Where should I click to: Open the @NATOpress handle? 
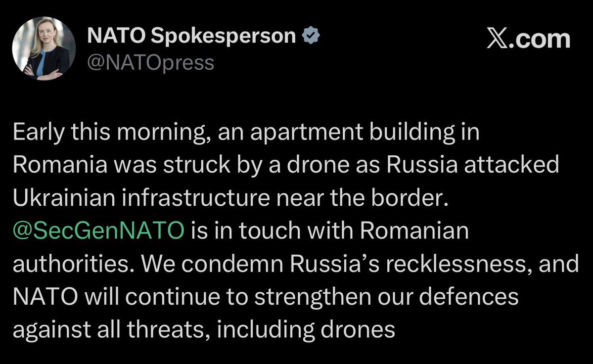[150, 62]
